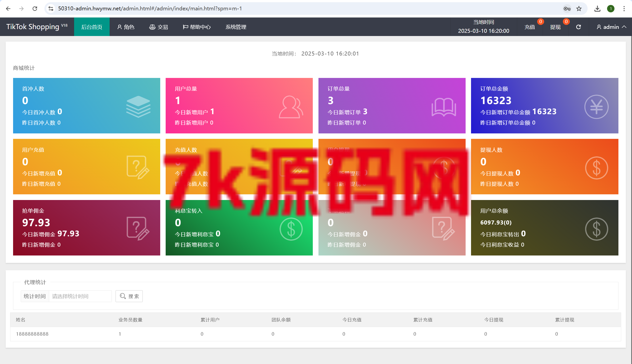The width and height of the screenshot is (632, 364).
Task: Go back with the browser back arrow
Action: [x=8, y=9]
